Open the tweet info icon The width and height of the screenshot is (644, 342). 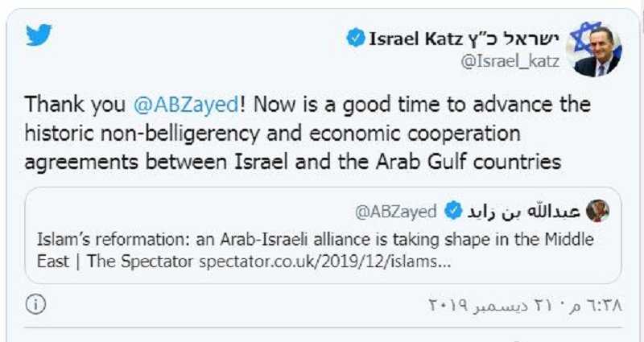pos(37,304)
